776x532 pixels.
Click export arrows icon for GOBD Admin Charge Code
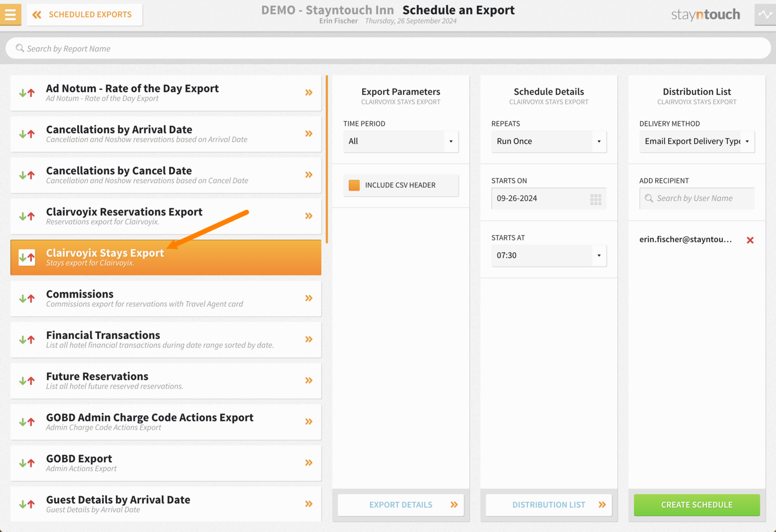tap(27, 422)
